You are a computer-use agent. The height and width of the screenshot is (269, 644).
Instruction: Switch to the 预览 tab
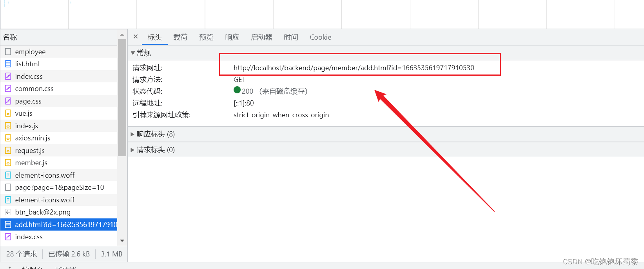pos(206,37)
